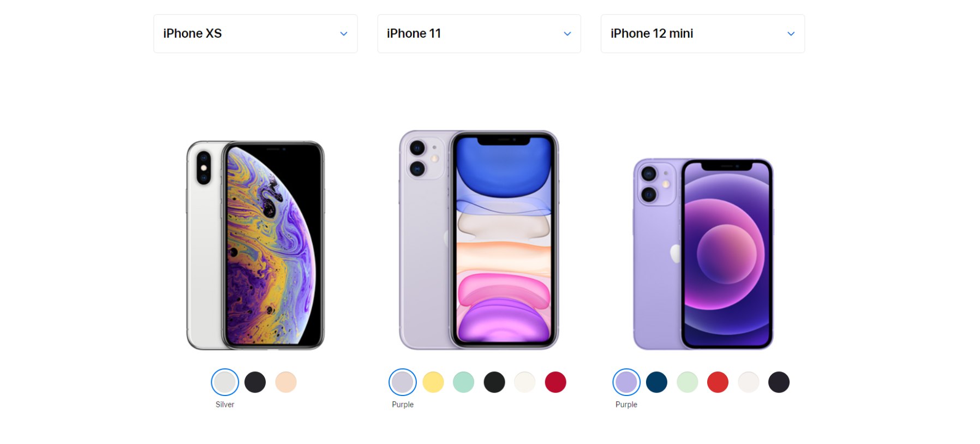
Task: Choose White swatch for iPhone 12 mini
Action: coord(749,382)
